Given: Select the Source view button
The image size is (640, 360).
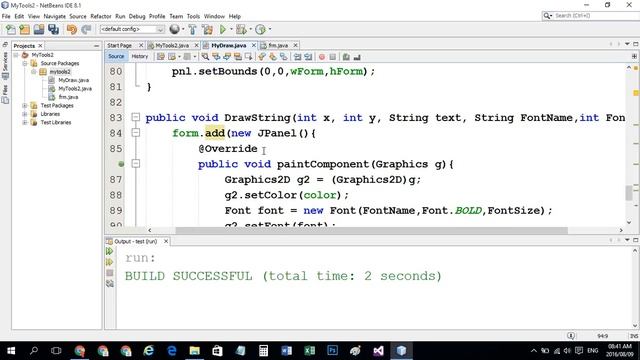Looking at the screenshot, I should 116,56.
